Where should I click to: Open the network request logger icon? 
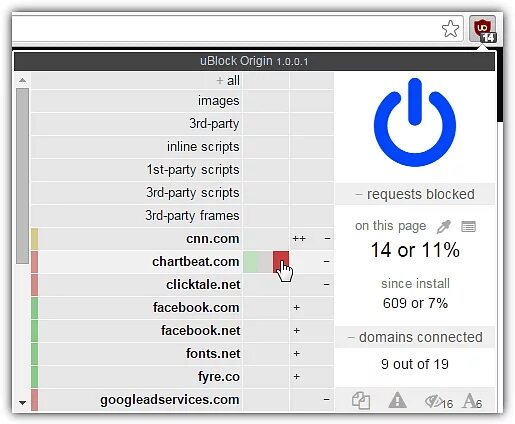468,227
